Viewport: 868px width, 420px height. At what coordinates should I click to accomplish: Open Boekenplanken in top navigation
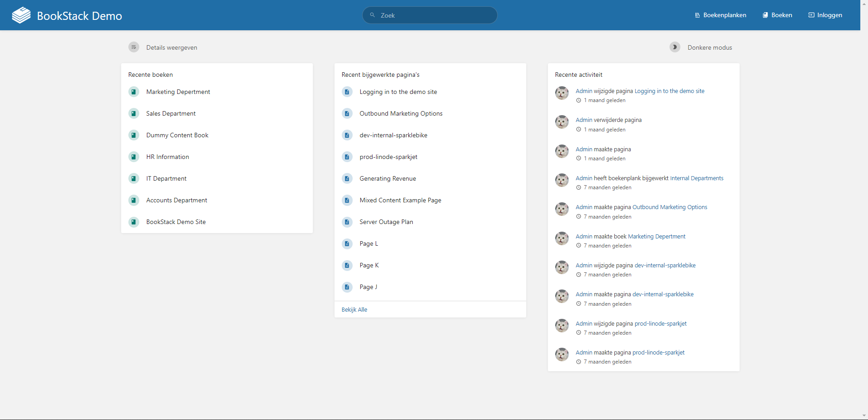click(721, 15)
